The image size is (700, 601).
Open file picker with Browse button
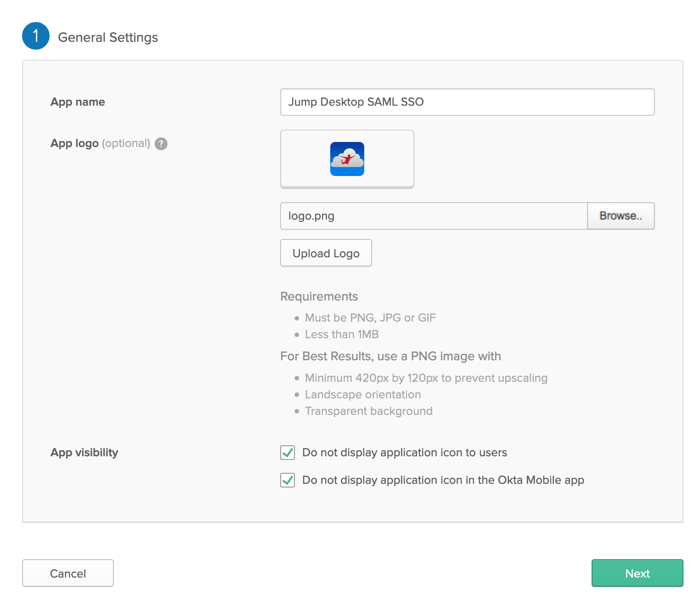621,216
